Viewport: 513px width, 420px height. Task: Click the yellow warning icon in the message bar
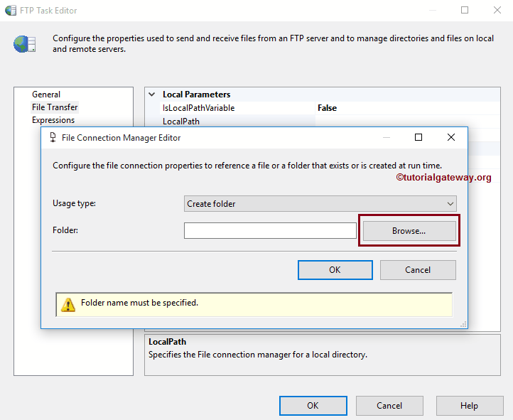coord(68,304)
